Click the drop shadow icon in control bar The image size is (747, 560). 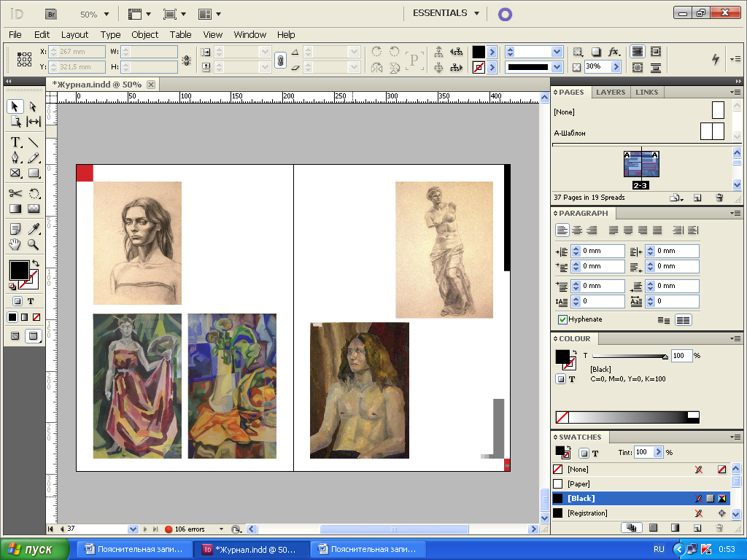[596, 52]
